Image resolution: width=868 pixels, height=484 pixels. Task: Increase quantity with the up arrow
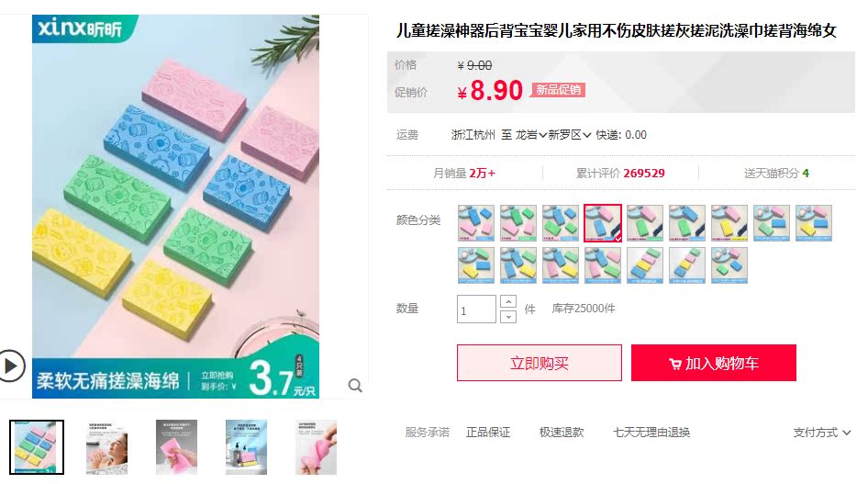[508, 301]
